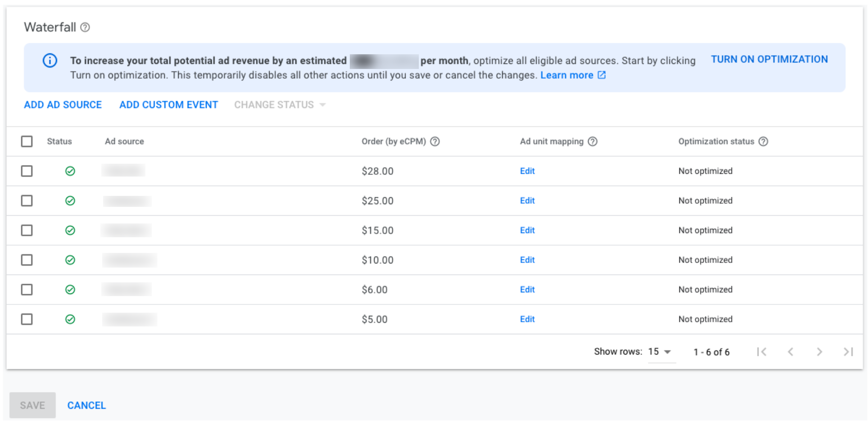
Task: Jump to the first page icon
Action: (x=762, y=352)
